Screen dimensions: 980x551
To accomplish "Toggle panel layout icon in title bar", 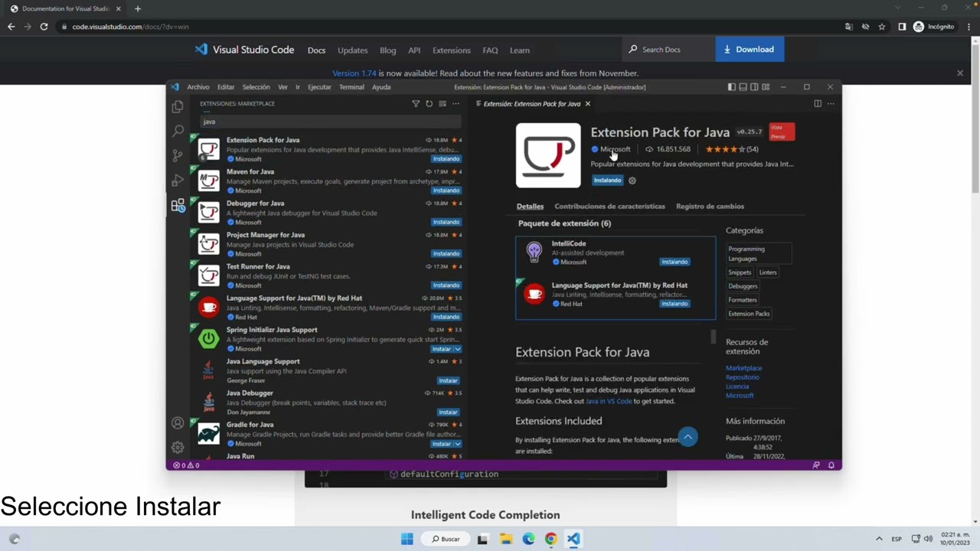I will tap(743, 87).
